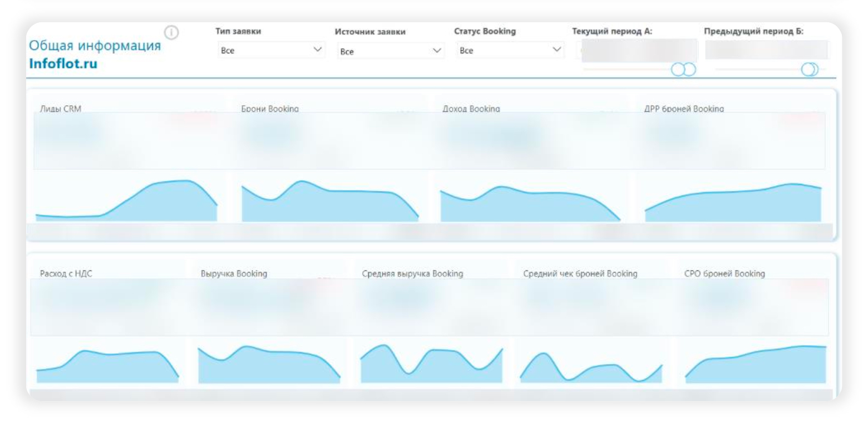Viewport: 868px width, 424px height.
Task: Select the Выручка Booking area chart
Action: 269,364
